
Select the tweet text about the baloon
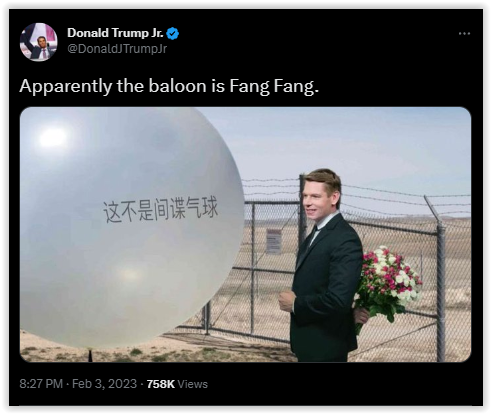click(x=169, y=86)
